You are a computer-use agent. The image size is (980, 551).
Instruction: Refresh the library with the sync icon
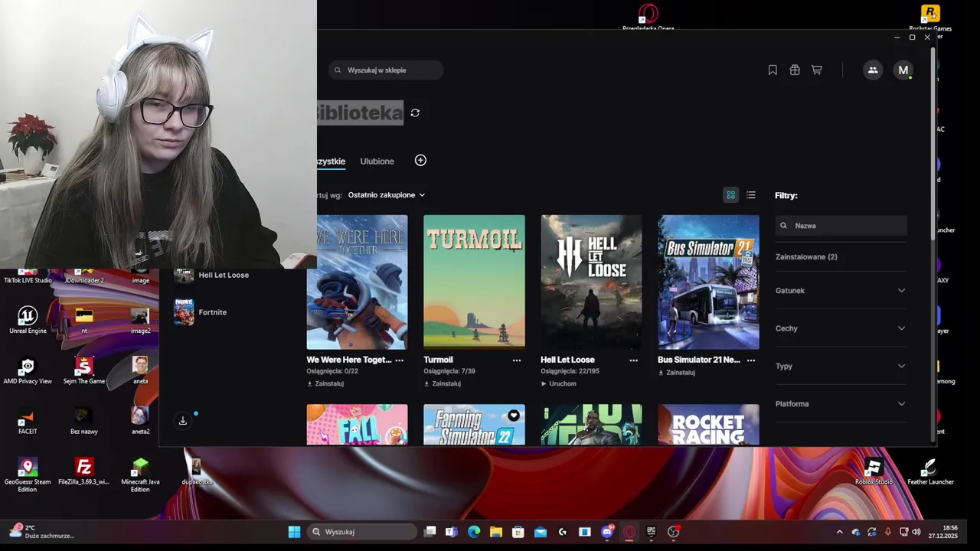(415, 112)
